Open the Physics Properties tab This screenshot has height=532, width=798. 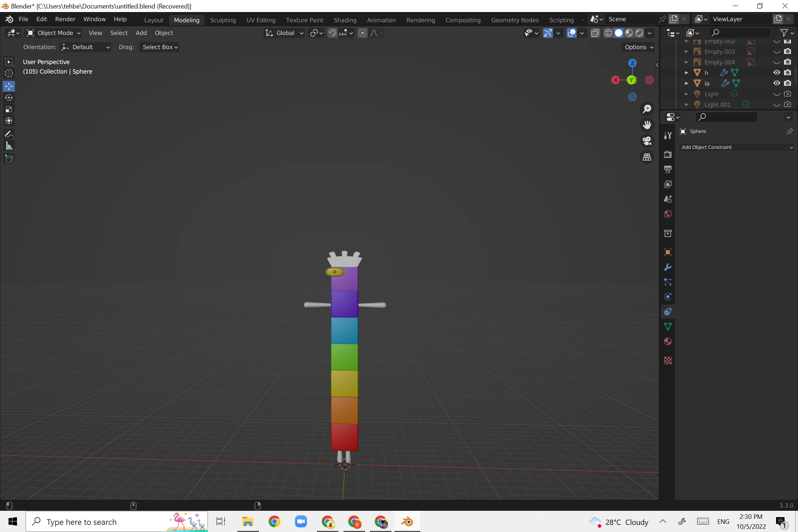[667, 297]
